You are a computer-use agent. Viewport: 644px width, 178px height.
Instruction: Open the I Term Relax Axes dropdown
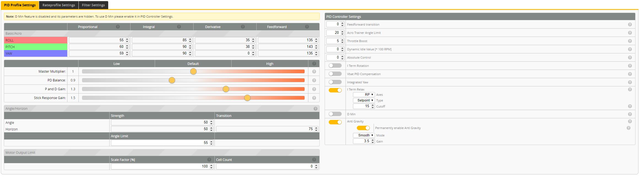[x=364, y=95]
